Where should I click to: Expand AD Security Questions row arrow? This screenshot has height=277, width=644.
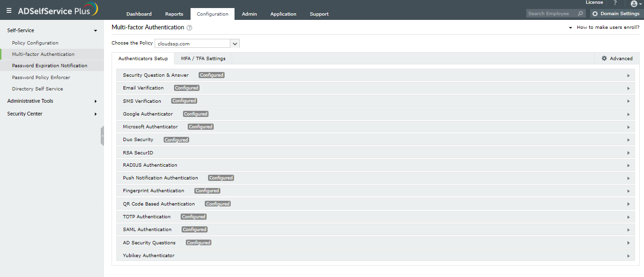628,243
